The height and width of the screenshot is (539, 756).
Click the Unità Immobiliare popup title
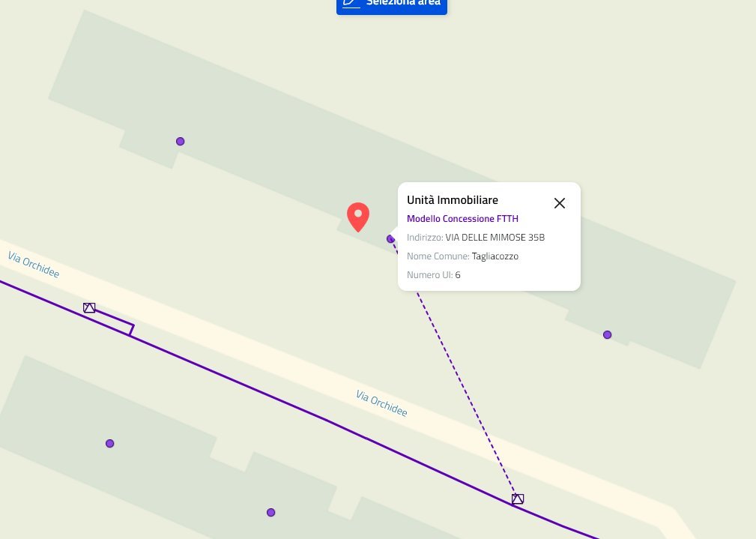click(453, 199)
